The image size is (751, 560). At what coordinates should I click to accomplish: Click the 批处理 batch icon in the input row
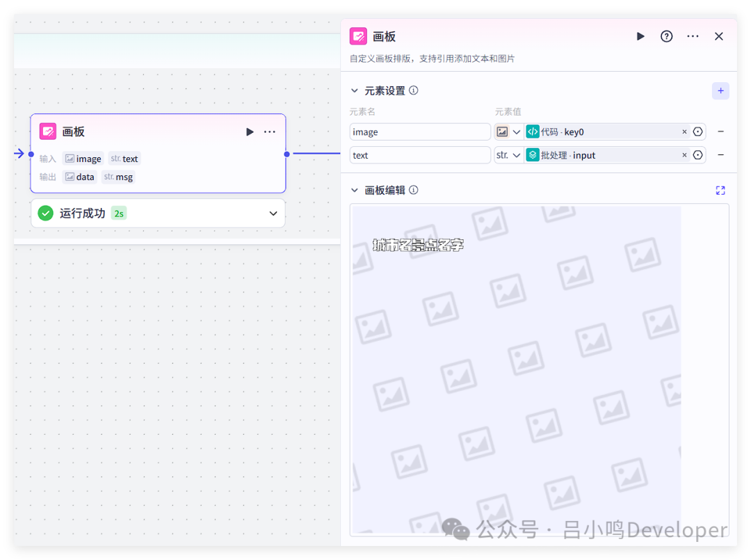pyautogui.click(x=533, y=155)
